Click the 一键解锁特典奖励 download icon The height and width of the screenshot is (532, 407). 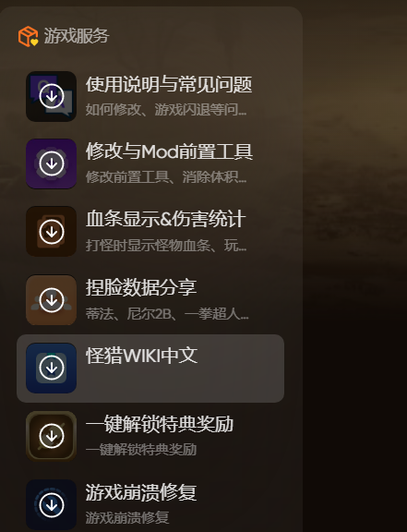pos(51,436)
